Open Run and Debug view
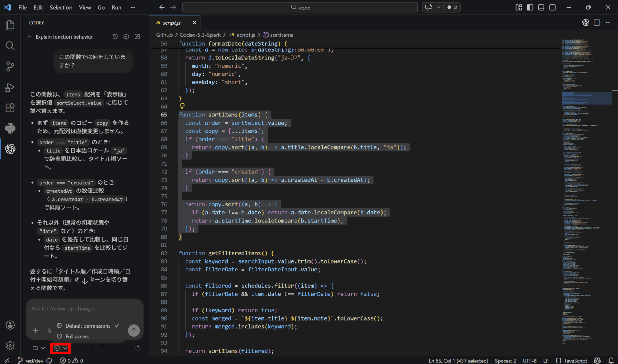 click(x=10, y=87)
